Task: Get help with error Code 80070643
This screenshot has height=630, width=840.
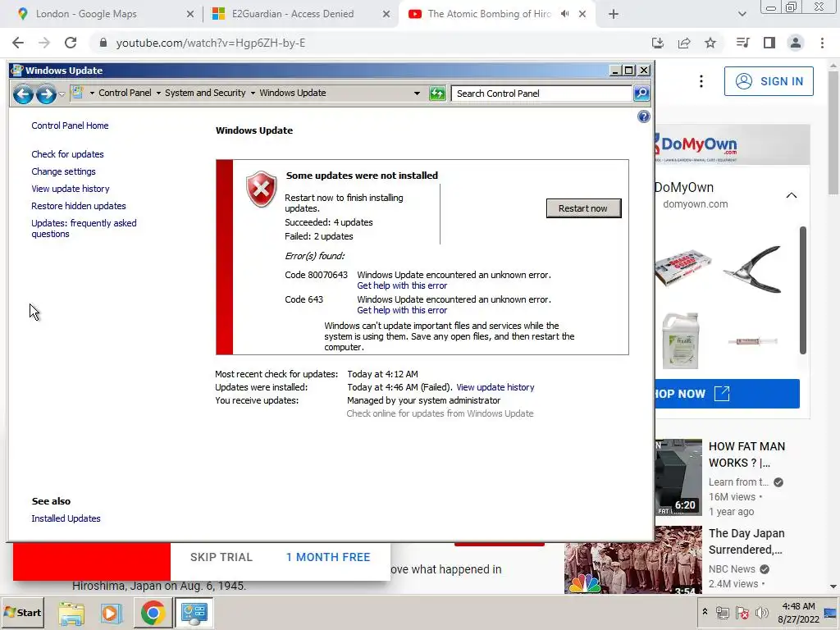Action: [402, 285]
